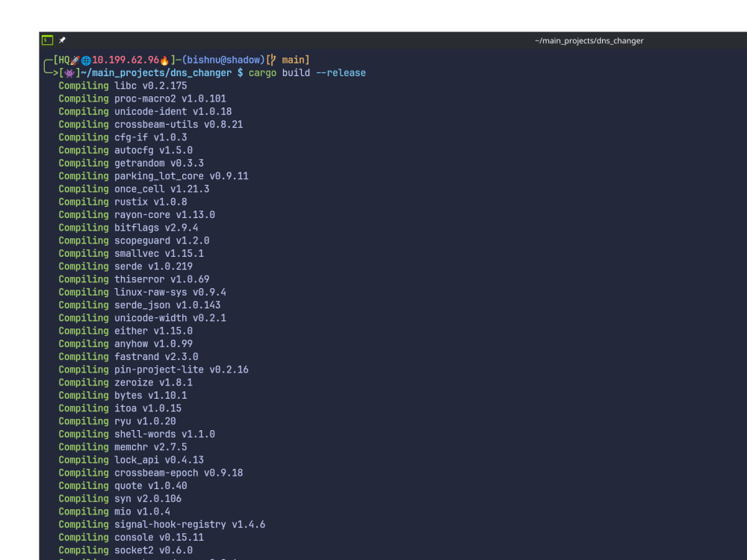
Task: Click the line 'Compiling rayon-core v1.13.0'
Action: (x=136, y=215)
